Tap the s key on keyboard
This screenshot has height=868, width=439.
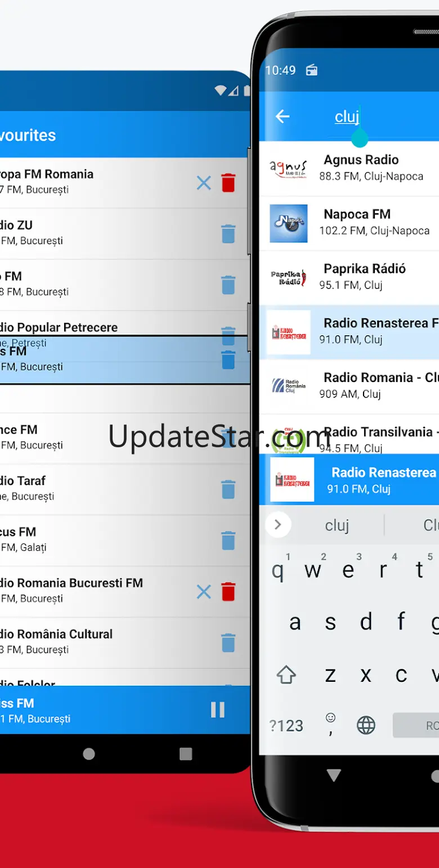tap(330, 622)
